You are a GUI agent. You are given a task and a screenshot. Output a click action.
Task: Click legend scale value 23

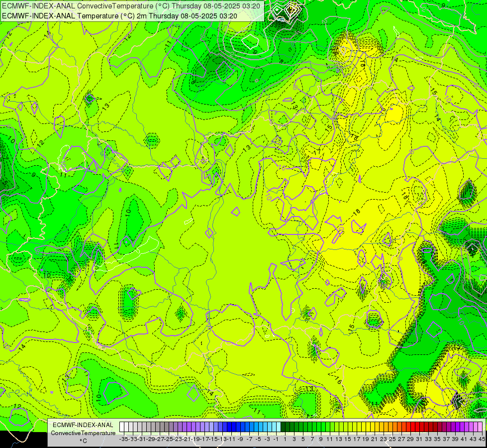click(x=384, y=440)
